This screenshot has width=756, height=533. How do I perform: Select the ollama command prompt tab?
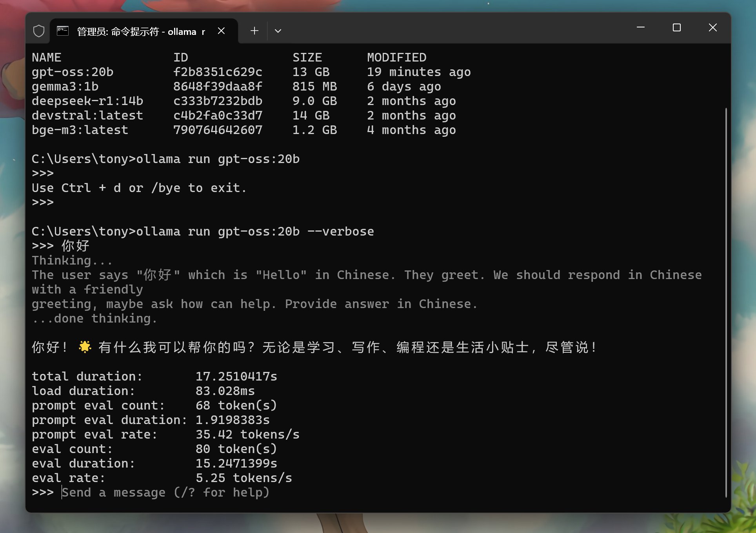point(144,31)
